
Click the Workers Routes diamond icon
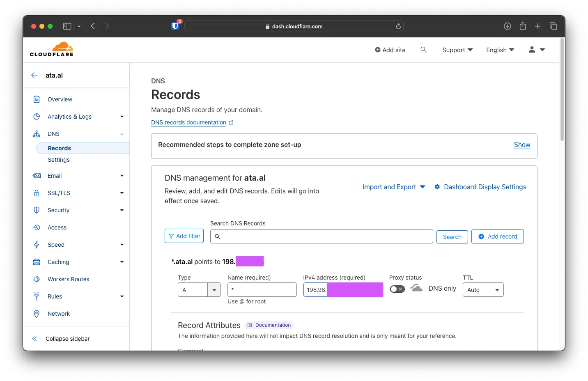click(37, 279)
